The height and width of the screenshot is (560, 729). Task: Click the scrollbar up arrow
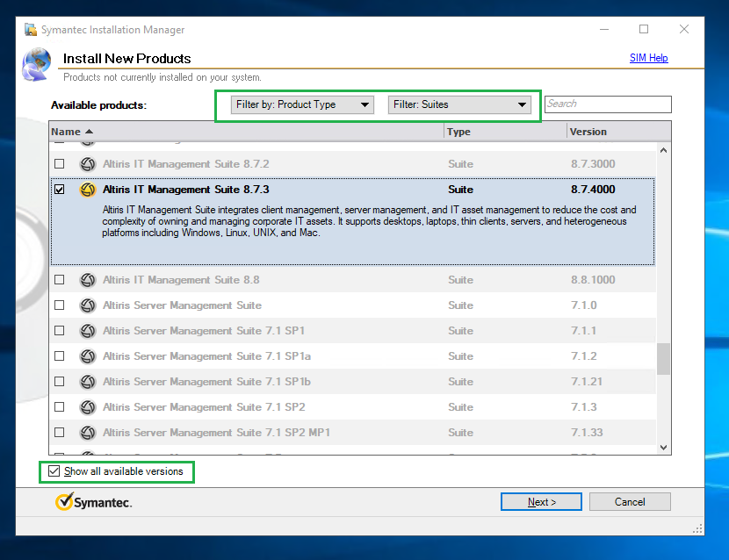[663, 150]
